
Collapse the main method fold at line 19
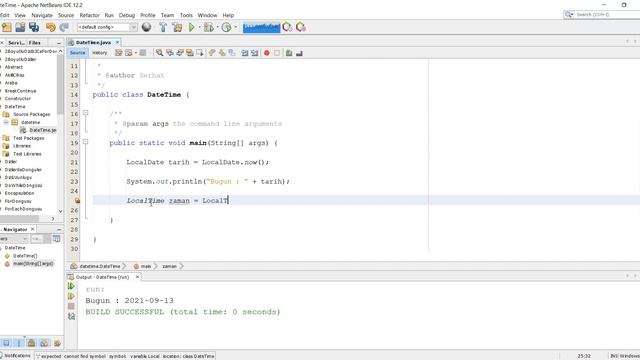pyautogui.click(x=85, y=142)
